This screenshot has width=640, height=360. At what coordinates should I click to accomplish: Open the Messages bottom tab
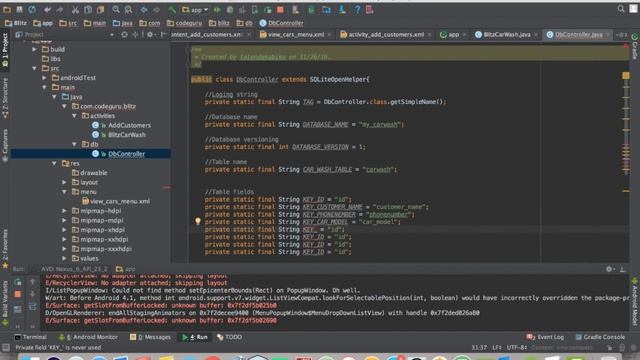click(150, 337)
